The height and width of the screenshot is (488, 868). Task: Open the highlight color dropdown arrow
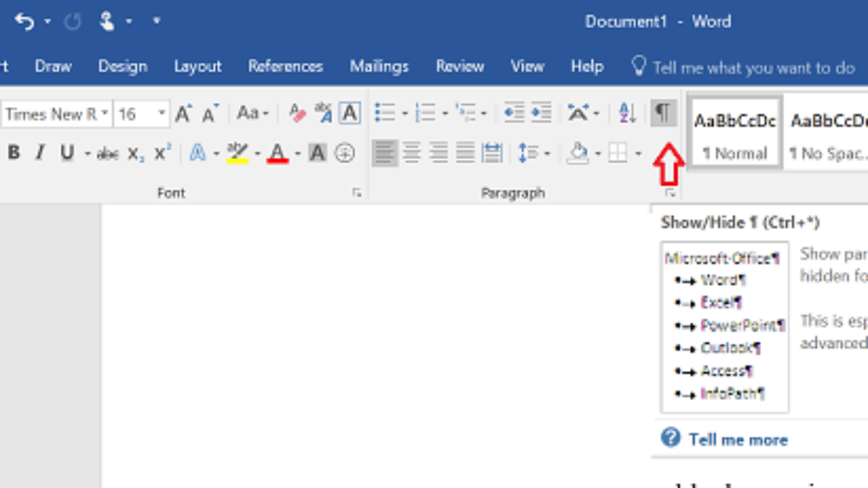(x=257, y=154)
